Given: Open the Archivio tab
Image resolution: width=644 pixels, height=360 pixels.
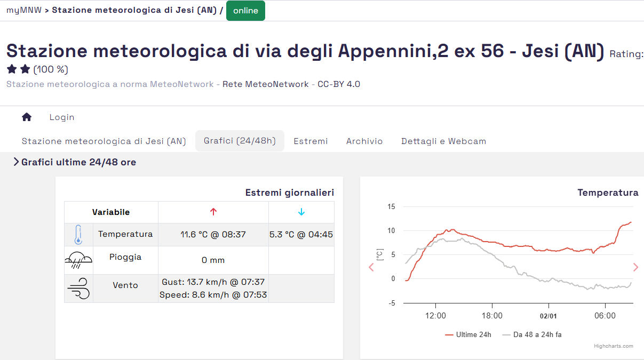Looking at the screenshot, I should pos(364,141).
